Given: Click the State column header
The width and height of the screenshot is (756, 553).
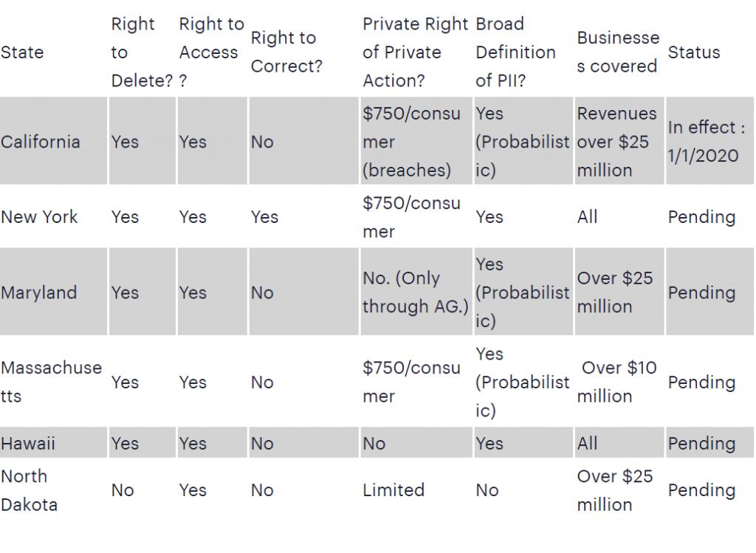Looking at the screenshot, I should (22, 52).
